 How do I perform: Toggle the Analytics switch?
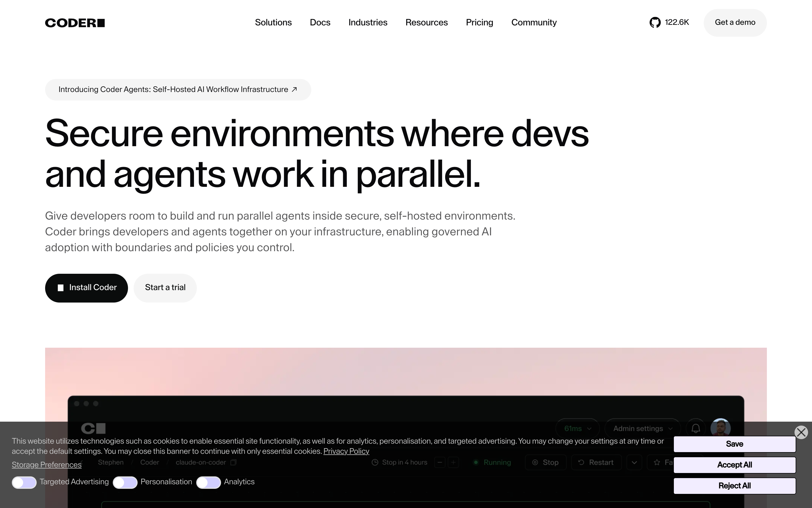pyautogui.click(x=208, y=483)
